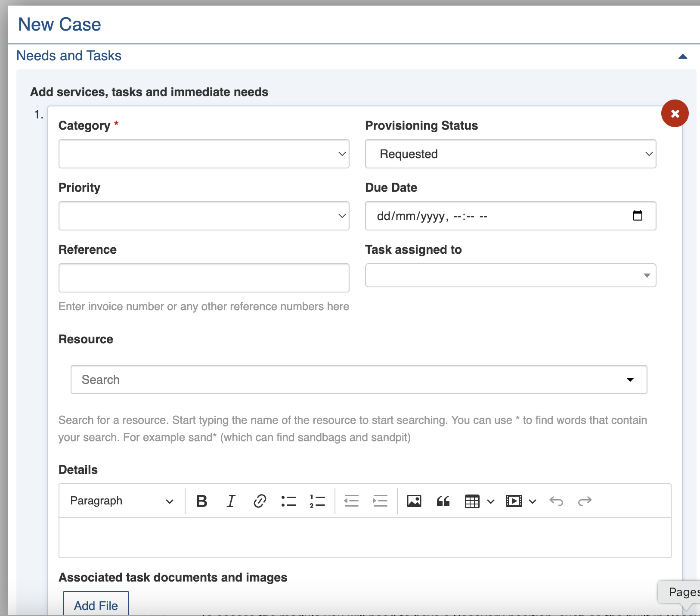Toggle bold formatting in Details editor
The image size is (700, 616).
(x=201, y=501)
